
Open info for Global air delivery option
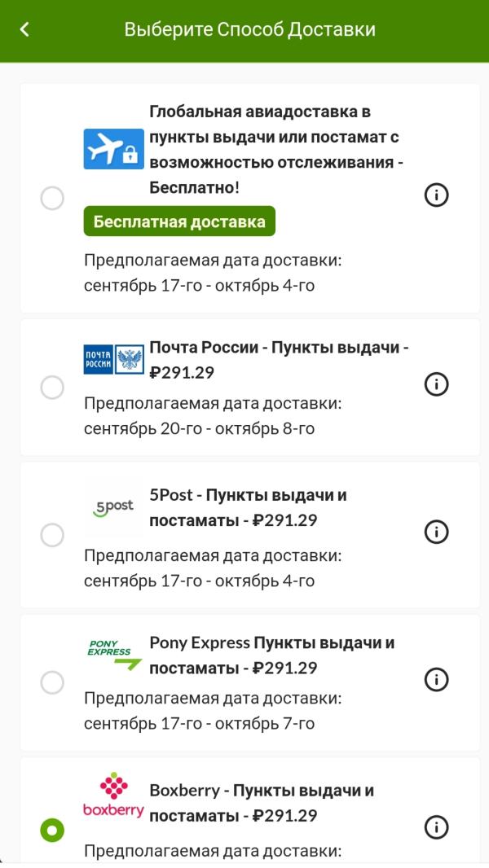pyautogui.click(x=436, y=195)
